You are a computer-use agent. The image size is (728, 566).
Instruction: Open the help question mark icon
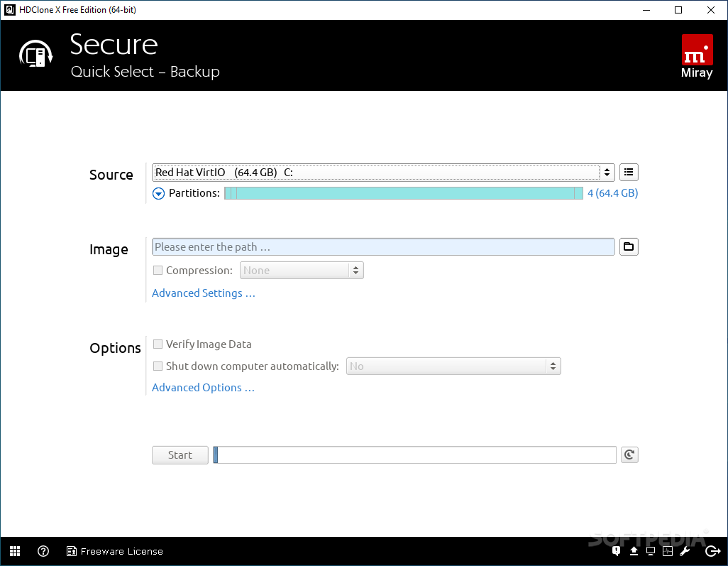pos(43,551)
